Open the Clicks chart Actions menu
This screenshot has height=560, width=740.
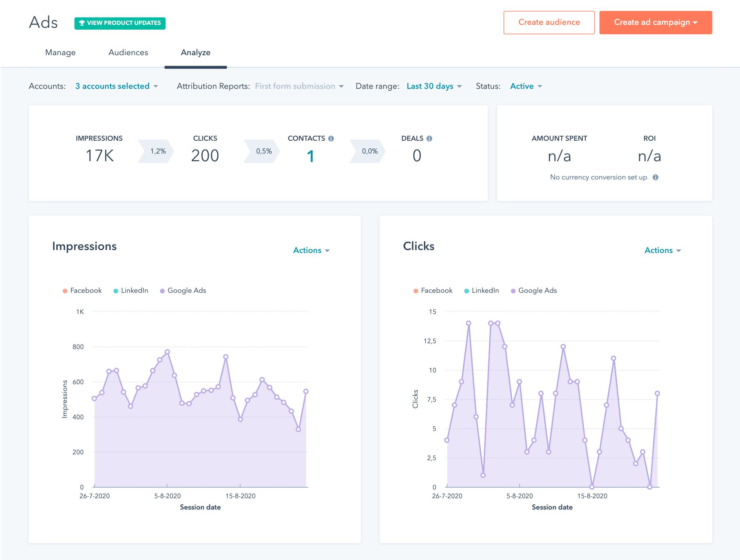point(663,250)
